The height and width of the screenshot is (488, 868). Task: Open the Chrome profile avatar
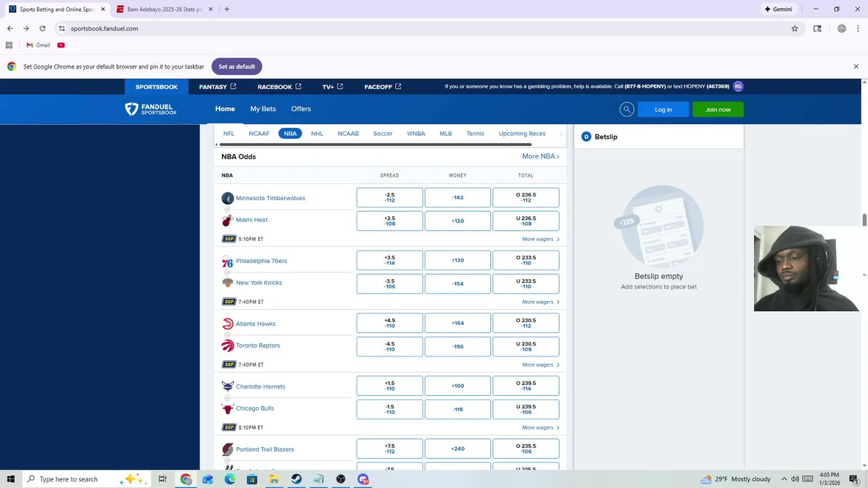coord(842,28)
